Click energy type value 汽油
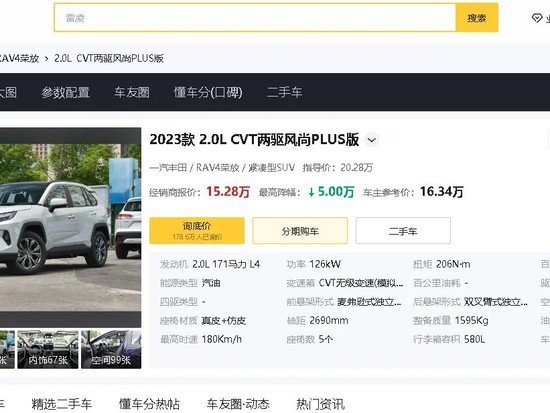 pyautogui.click(x=211, y=283)
